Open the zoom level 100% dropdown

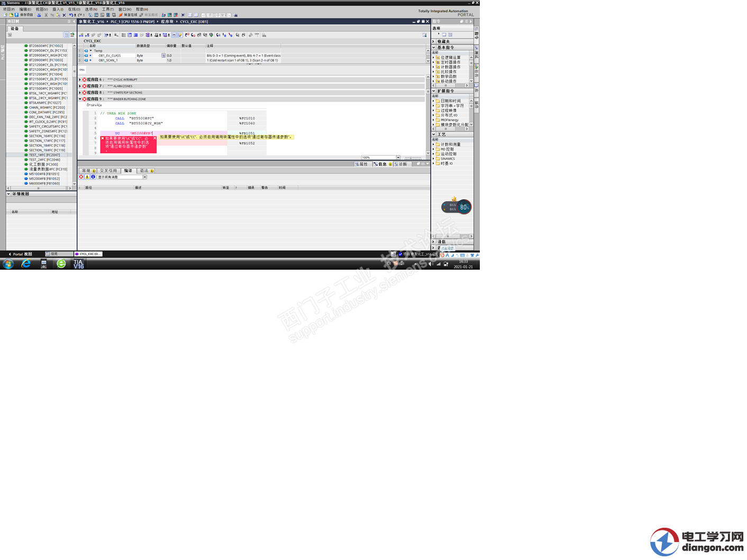398,158
